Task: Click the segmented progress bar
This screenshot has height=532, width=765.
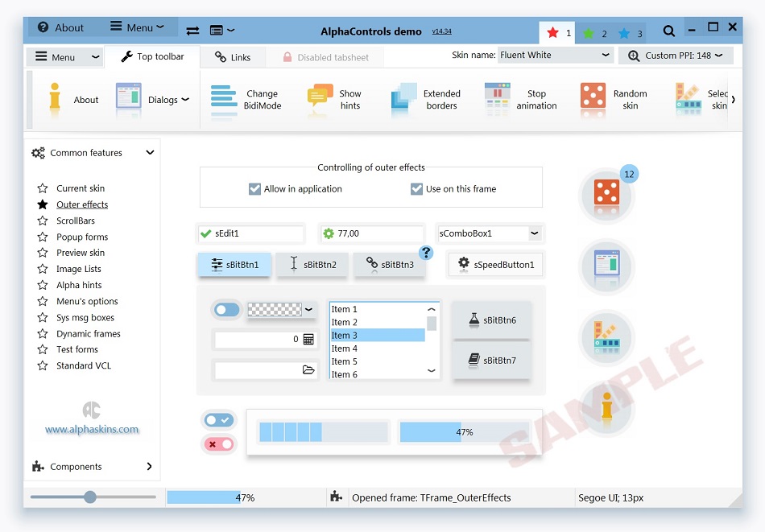Action: coord(324,432)
